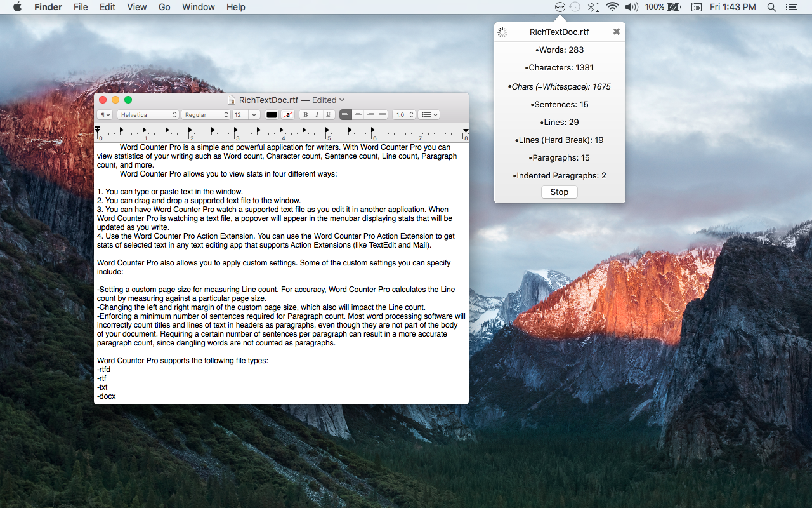This screenshot has width=812, height=508.
Task: Click the Stop button in popover
Action: [560, 192]
